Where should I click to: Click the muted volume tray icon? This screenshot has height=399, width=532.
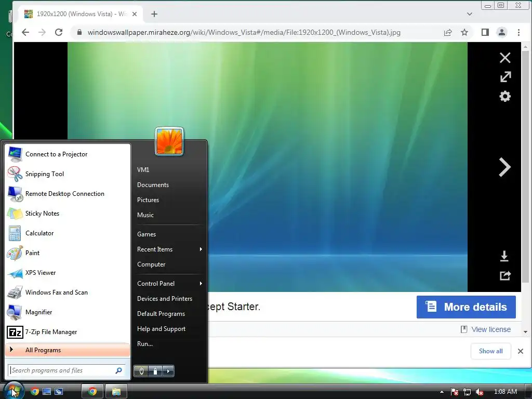[x=480, y=392]
